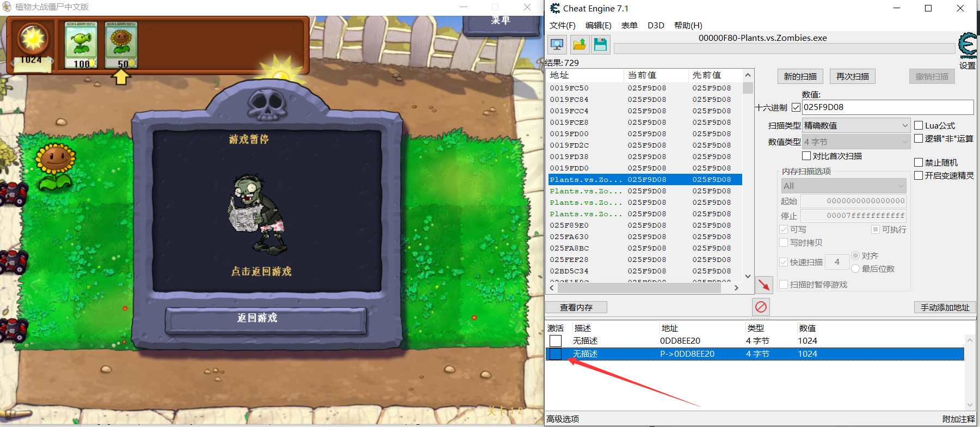Click the save floppy disk icon
The image size is (980, 427).
coord(600,45)
